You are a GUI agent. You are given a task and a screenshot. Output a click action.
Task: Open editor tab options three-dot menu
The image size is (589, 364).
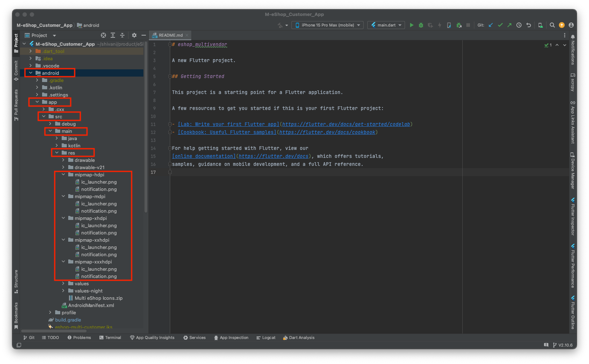click(564, 35)
